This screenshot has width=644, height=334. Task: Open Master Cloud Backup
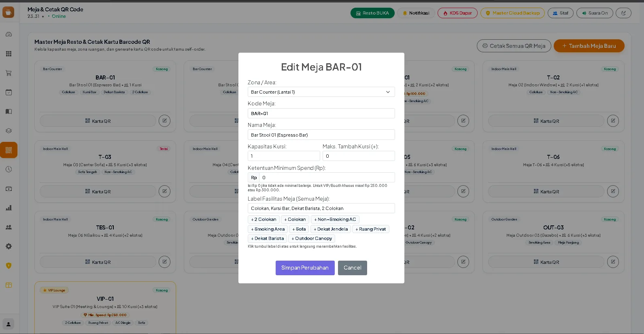coord(513,13)
